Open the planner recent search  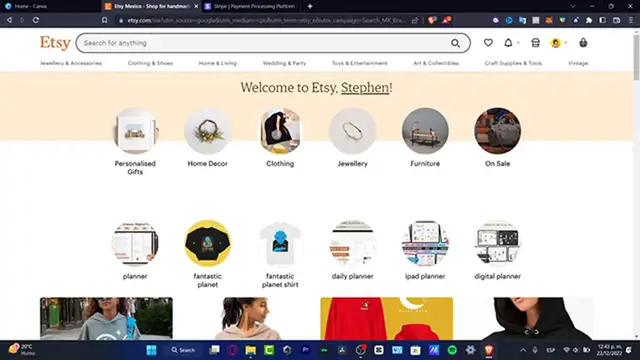click(135, 250)
